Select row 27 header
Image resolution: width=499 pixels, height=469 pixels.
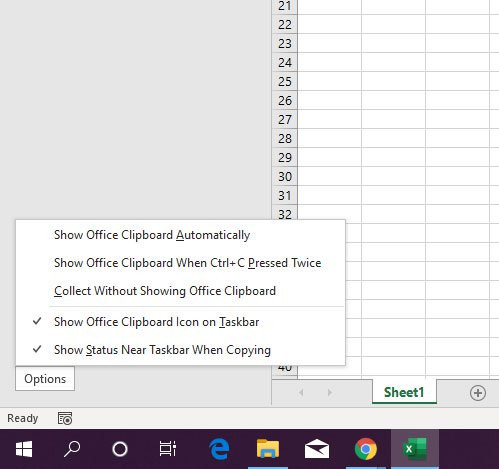[x=285, y=119]
